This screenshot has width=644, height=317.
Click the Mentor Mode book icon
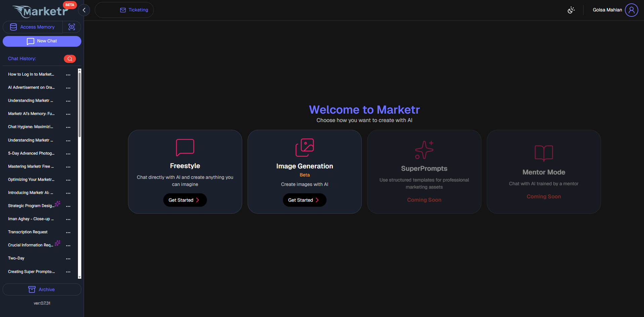[x=544, y=153]
